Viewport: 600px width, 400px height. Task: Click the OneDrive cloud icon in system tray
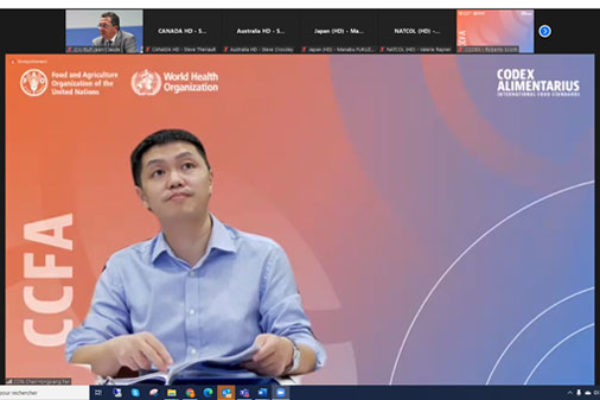[588, 393]
